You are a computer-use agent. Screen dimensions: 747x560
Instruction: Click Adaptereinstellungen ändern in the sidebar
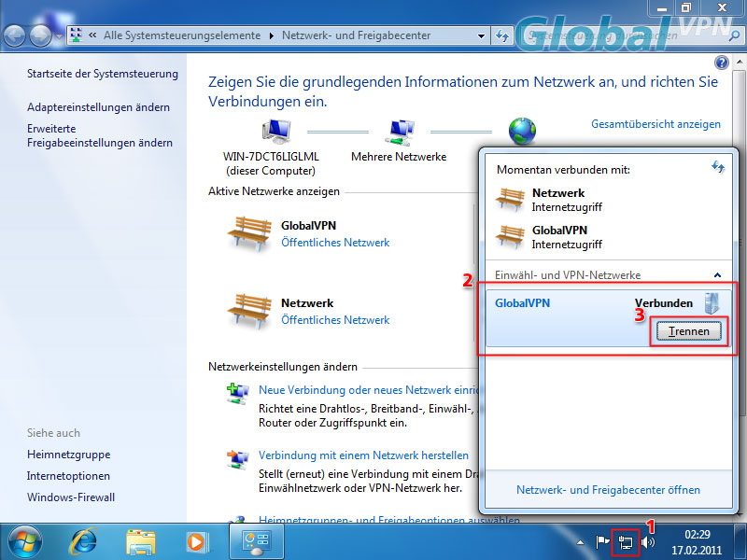tap(98, 107)
